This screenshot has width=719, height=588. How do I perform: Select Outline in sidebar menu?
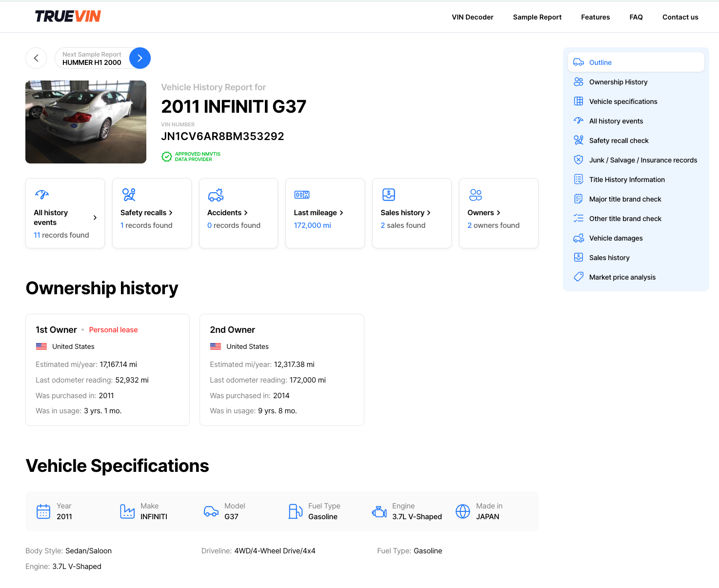pyautogui.click(x=636, y=62)
